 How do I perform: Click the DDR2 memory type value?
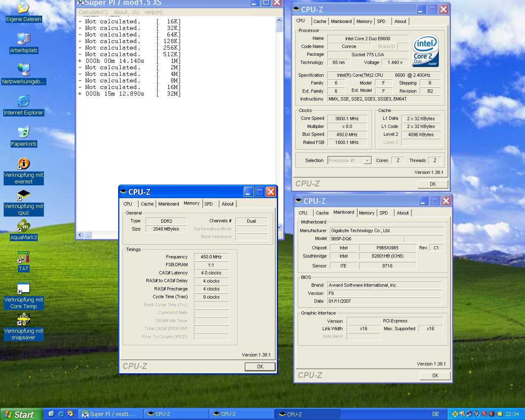pyautogui.click(x=166, y=221)
